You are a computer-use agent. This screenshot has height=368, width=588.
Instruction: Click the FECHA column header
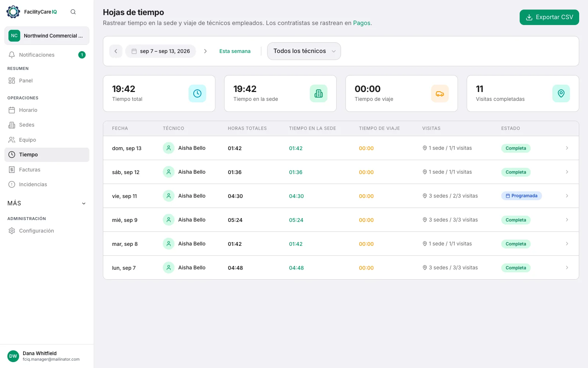point(120,128)
